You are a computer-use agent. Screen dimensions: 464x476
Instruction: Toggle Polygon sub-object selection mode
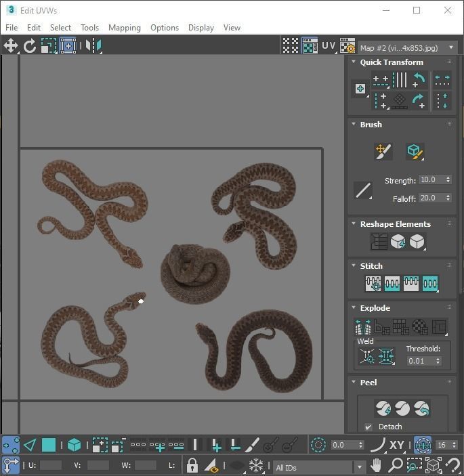pos(49,445)
